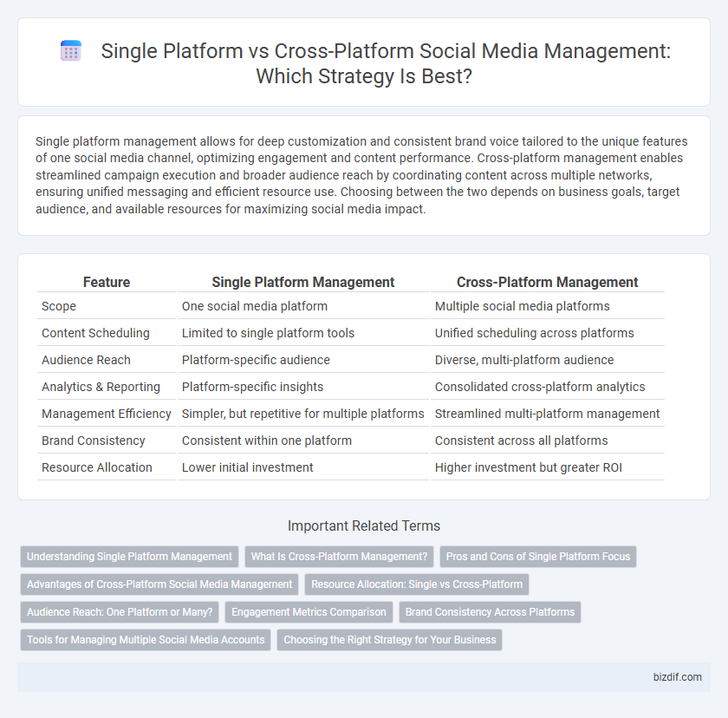Click the 'Resource Allocation' row label

click(x=97, y=467)
